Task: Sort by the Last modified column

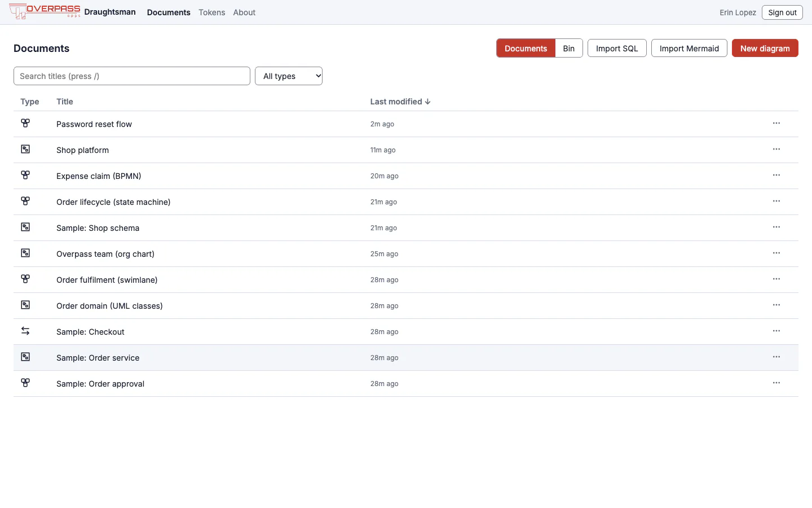Action: (x=400, y=102)
